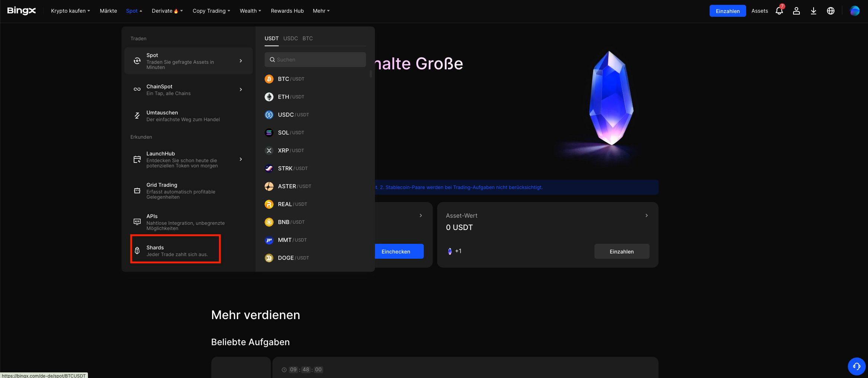Open the language globe icon

click(830, 11)
